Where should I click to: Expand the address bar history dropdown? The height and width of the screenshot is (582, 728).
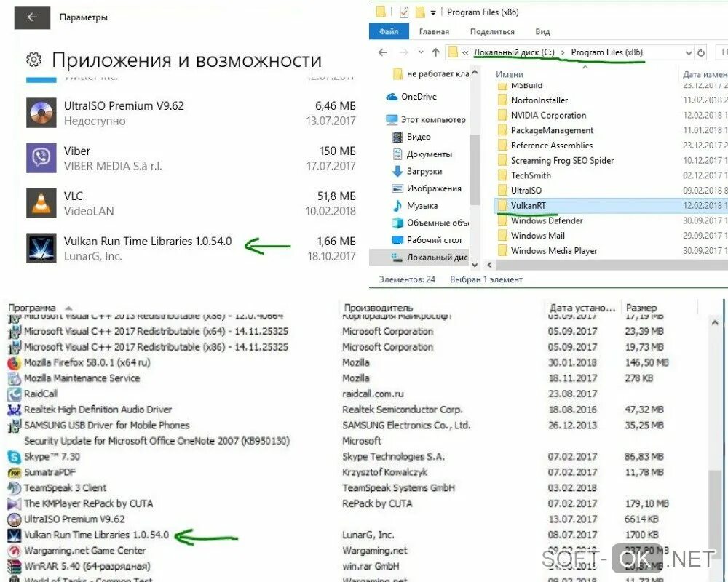point(689,53)
